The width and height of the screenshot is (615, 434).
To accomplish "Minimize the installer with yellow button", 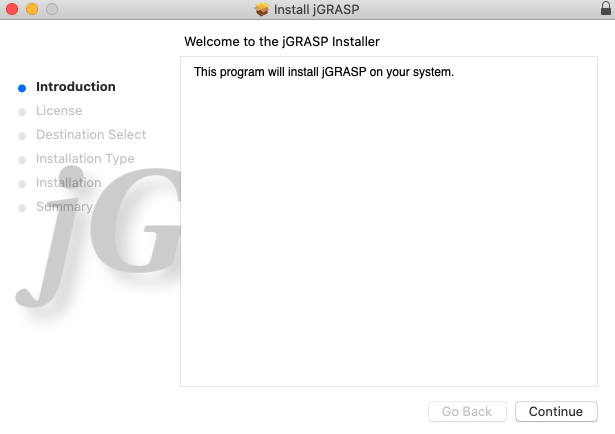I will [32, 9].
